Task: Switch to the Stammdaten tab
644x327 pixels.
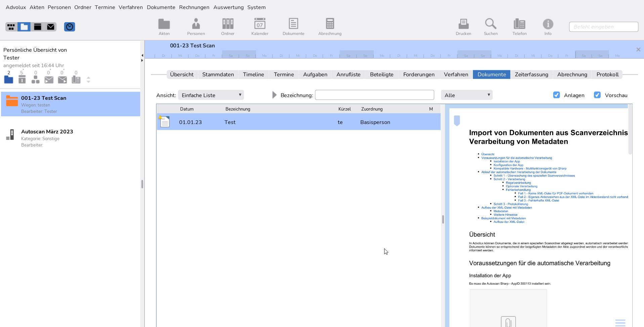Action: [x=218, y=75]
